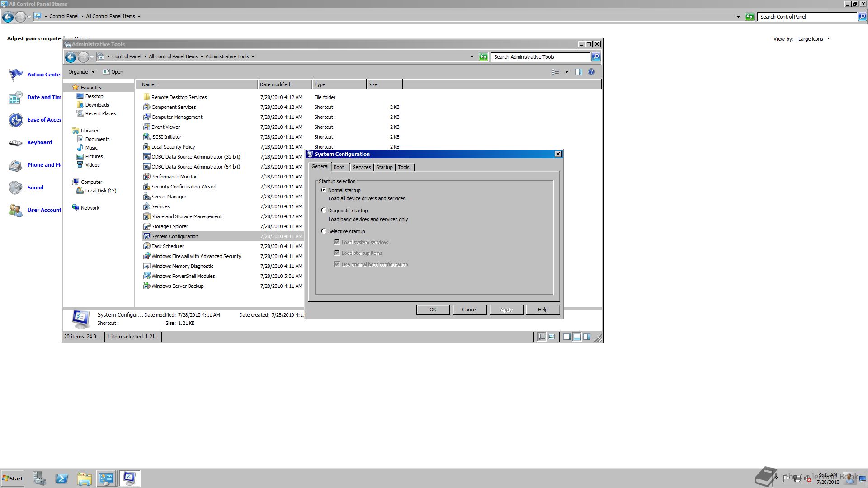Screen dimensions: 868x488
Task: Open View by Large icons dropdown
Action: pyautogui.click(x=814, y=39)
